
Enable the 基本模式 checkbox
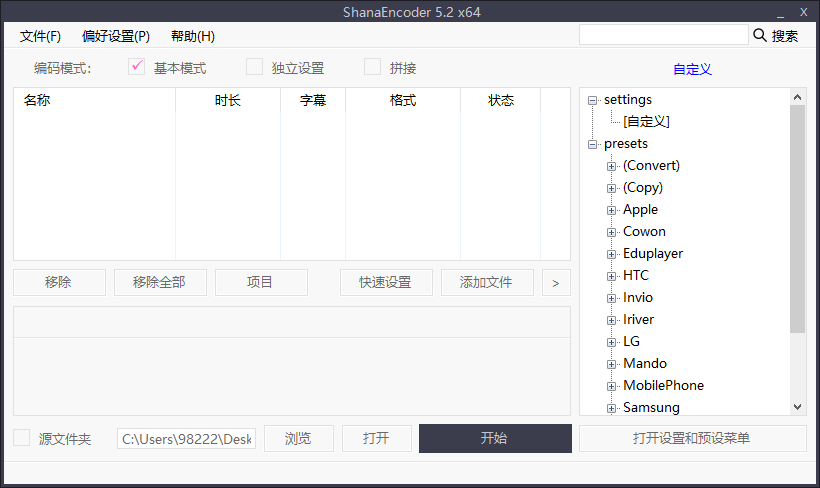[x=138, y=67]
